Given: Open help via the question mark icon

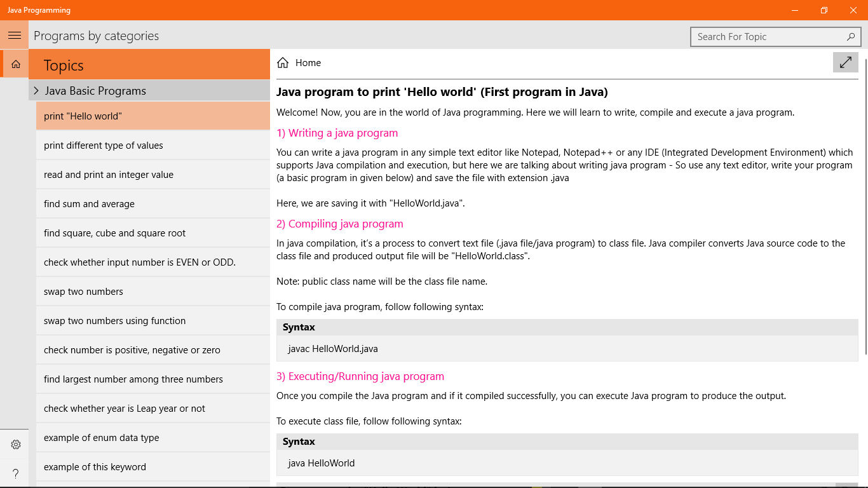Looking at the screenshot, I should pos(15,473).
